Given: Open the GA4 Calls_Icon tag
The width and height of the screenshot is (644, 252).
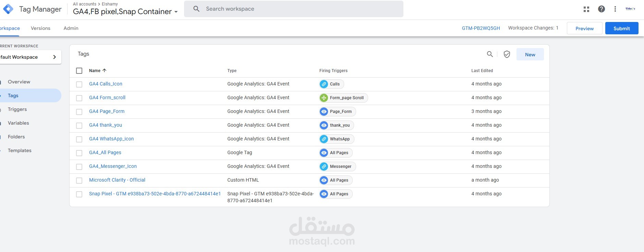Looking at the screenshot, I should 106,84.
